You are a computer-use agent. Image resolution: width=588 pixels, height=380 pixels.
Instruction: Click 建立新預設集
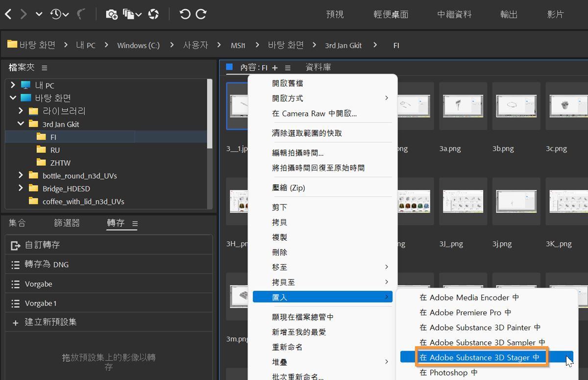[109, 322]
